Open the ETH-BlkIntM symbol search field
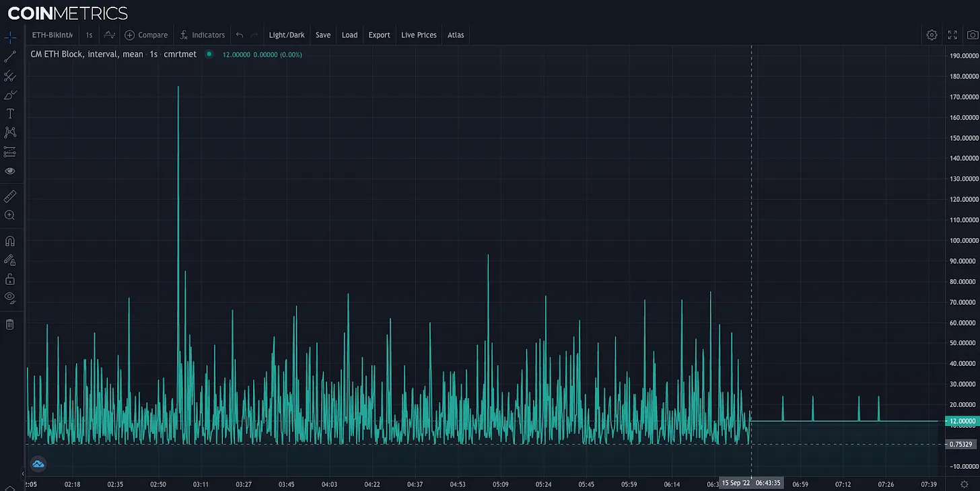The width and height of the screenshot is (980, 491). point(53,35)
